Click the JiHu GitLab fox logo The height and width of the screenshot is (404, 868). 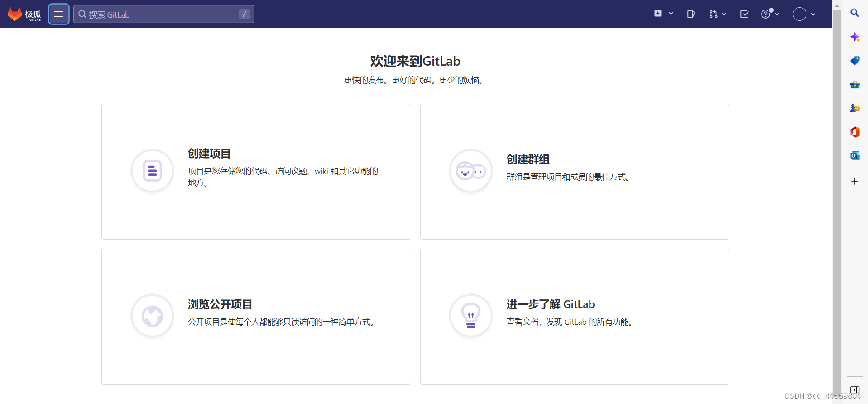click(24, 14)
